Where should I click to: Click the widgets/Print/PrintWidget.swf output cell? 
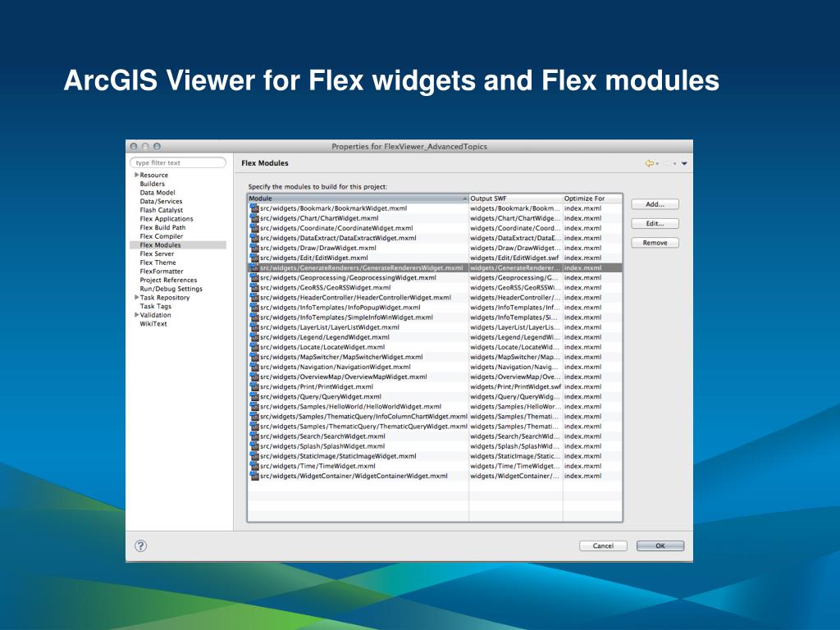point(516,387)
